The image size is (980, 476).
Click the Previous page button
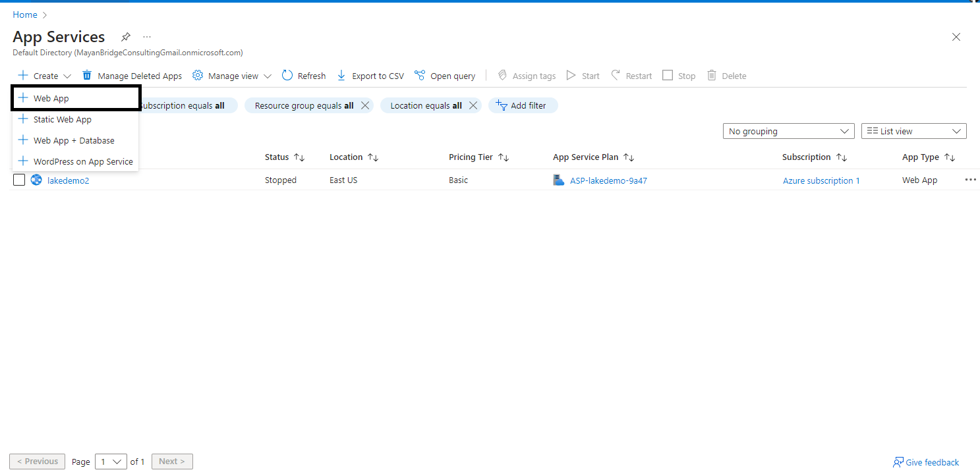(38, 462)
